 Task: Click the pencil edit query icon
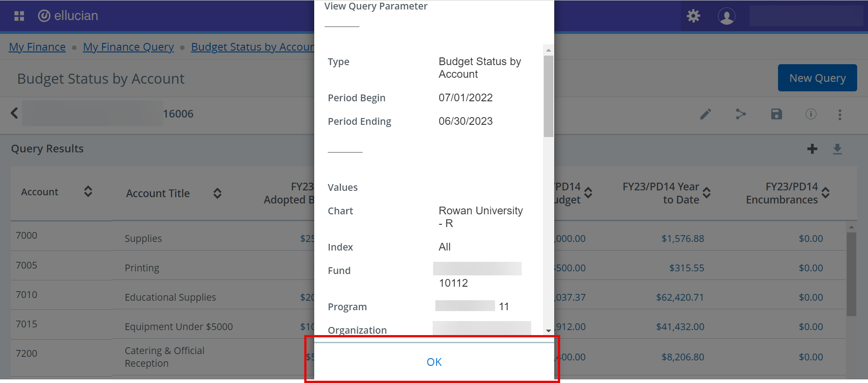click(x=705, y=114)
